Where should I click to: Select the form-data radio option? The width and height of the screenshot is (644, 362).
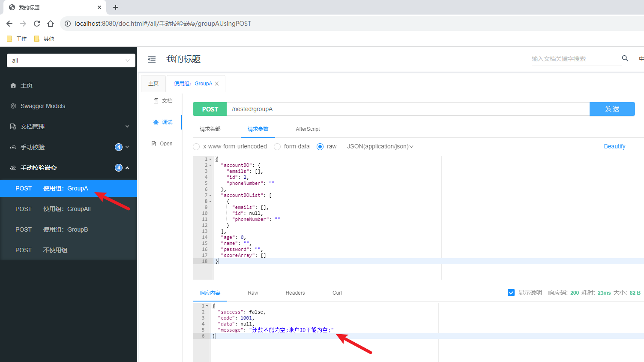[x=277, y=147]
